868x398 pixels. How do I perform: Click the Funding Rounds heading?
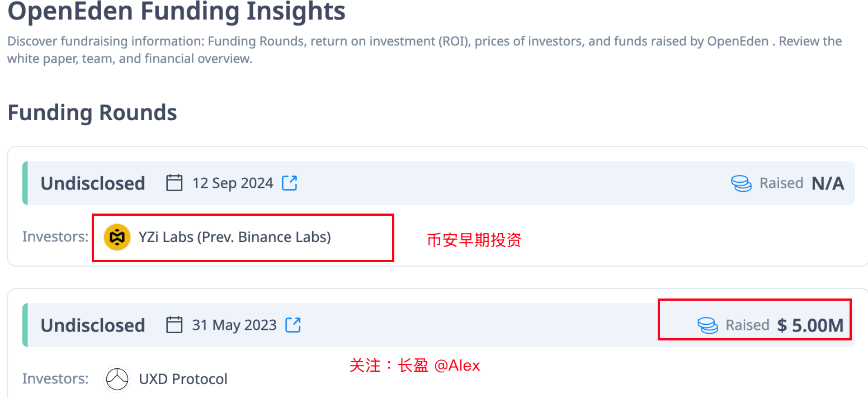tap(92, 113)
